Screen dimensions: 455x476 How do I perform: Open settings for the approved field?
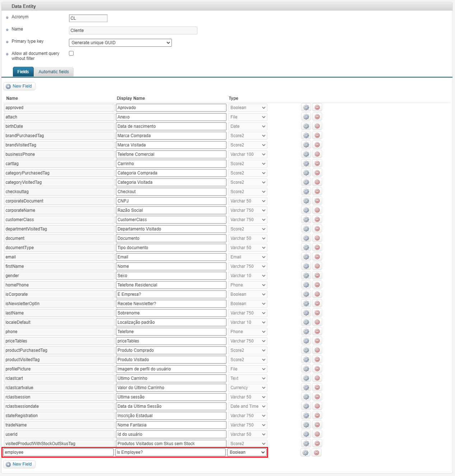coord(306,107)
